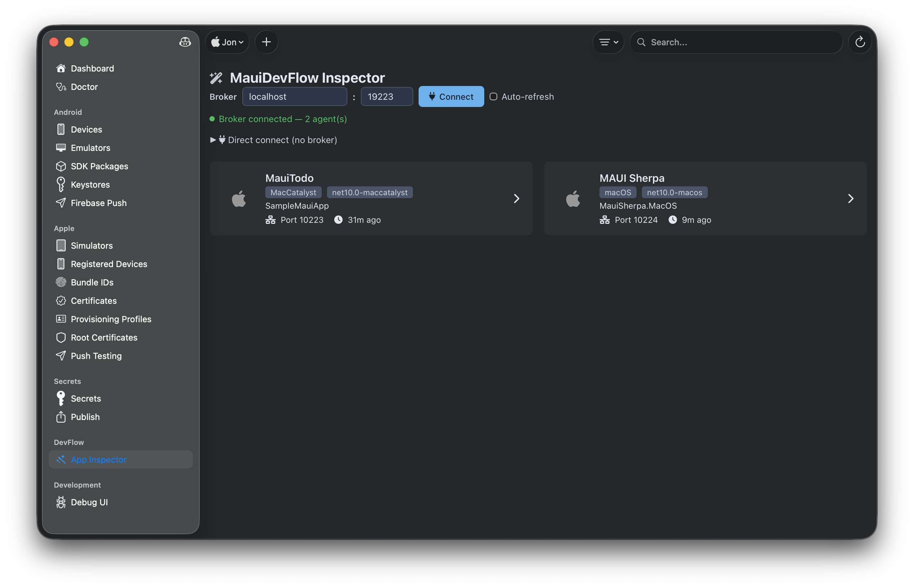Click the refresh icon in the toolbar

point(860,42)
